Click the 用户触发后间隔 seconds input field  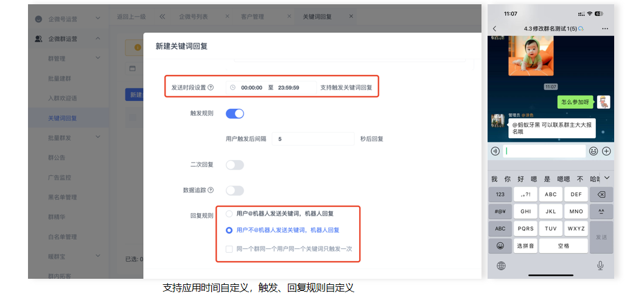pyautogui.click(x=313, y=139)
